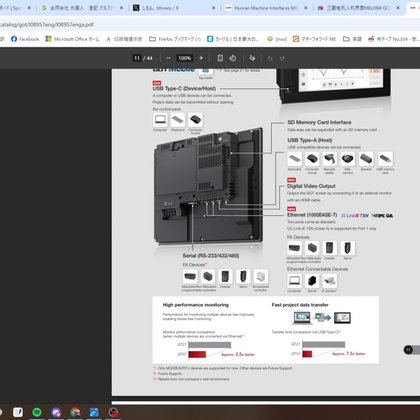This screenshot has height=420, width=420.
Task: Edit the current page number field showing 11
Action: [x=137, y=58]
